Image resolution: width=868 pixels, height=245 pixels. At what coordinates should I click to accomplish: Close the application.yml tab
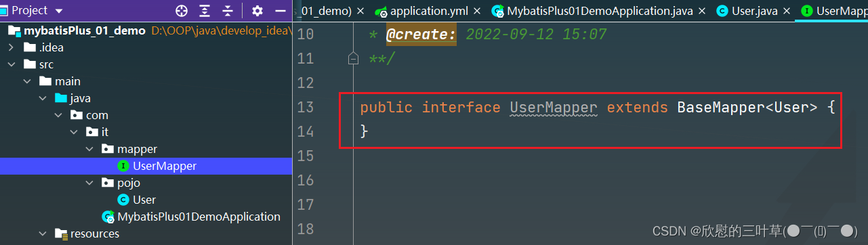[x=478, y=11]
